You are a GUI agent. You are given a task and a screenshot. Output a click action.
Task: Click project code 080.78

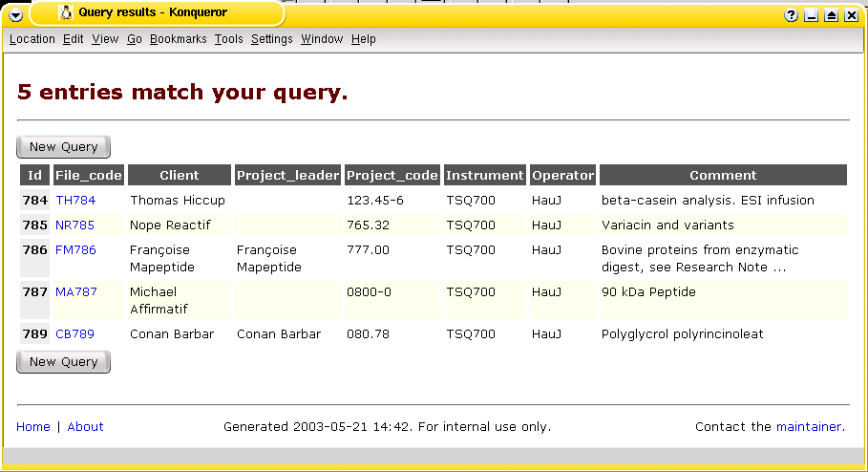coord(369,334)
